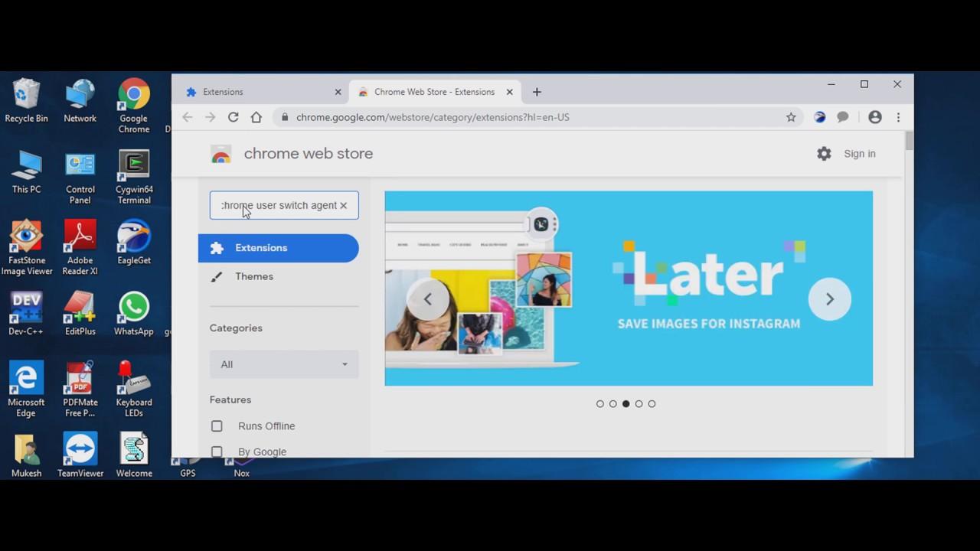Check the By Google feature filter
980x551 pixels.
(217, 452)
